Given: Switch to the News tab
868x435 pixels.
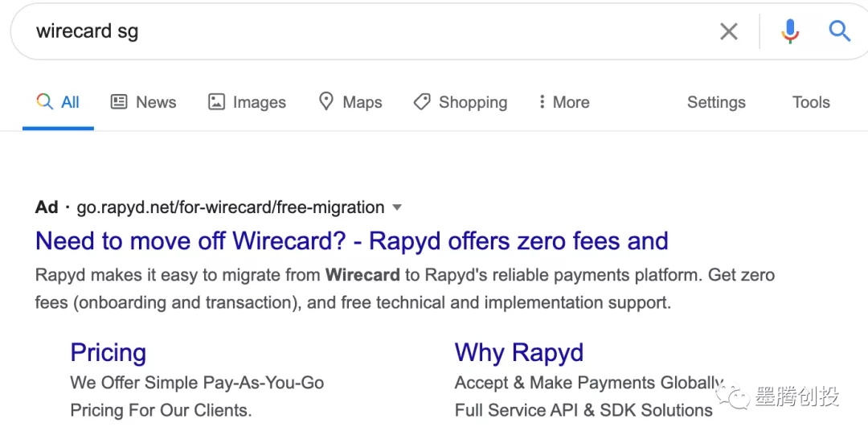Looking at the screenshot, I should pyautogui.click(x=143, y=102).
